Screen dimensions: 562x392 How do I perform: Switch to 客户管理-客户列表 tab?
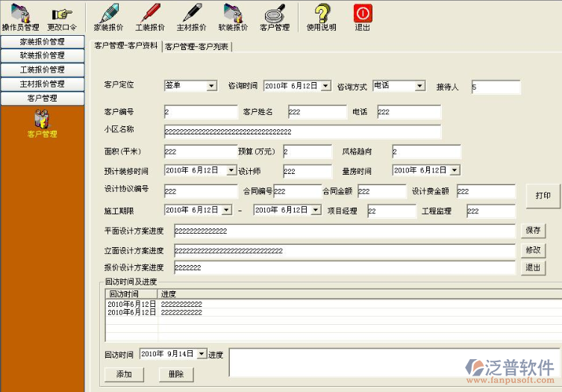point(198,47)
